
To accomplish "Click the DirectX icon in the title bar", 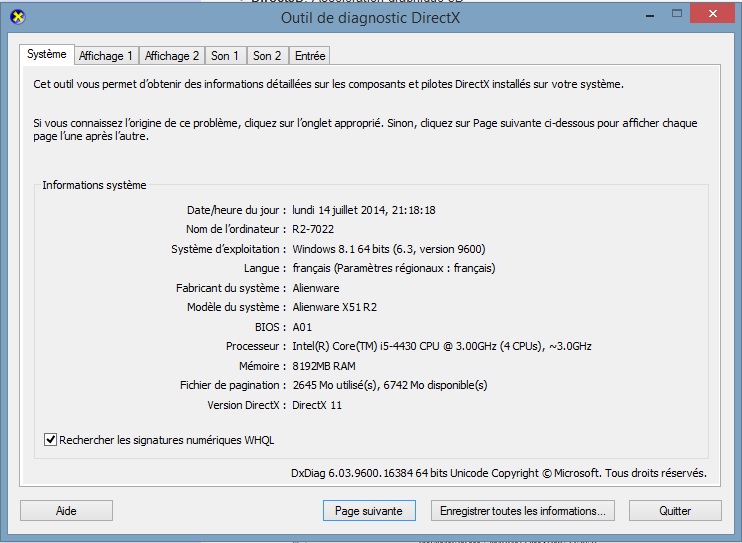I will [18, 18].
